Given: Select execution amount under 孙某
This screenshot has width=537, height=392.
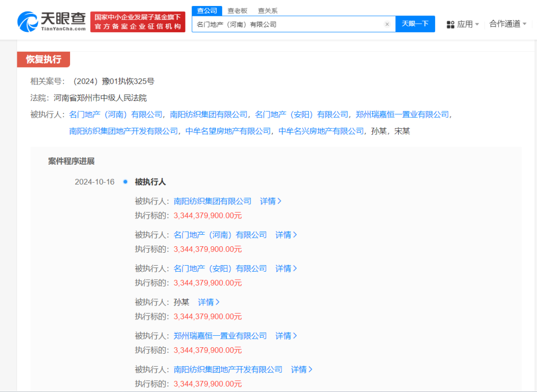Looking at the screenshot, I should (207, 316).
